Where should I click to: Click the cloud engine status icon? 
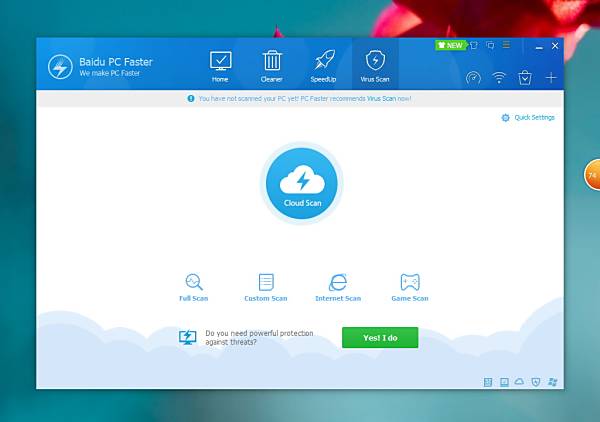pos(519,381)
